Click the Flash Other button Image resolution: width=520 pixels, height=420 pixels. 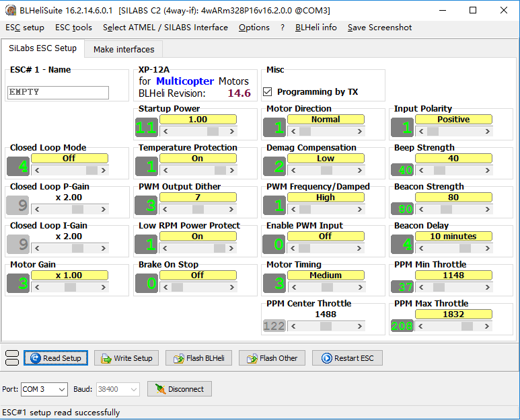(x=272, y=358)
